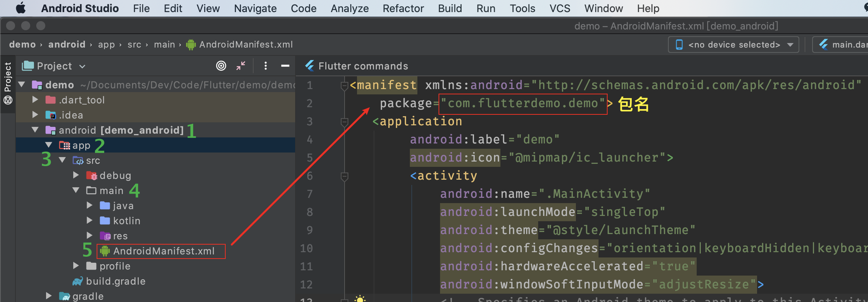Open the Run menu
The width and height of the screenshot is (868, 302).
point(486,8)
